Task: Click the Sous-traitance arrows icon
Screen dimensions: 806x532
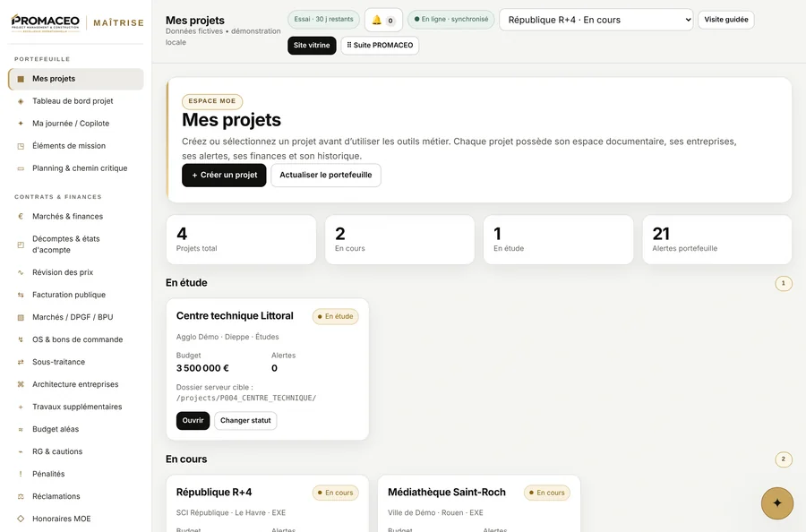Action: (21, 363)
